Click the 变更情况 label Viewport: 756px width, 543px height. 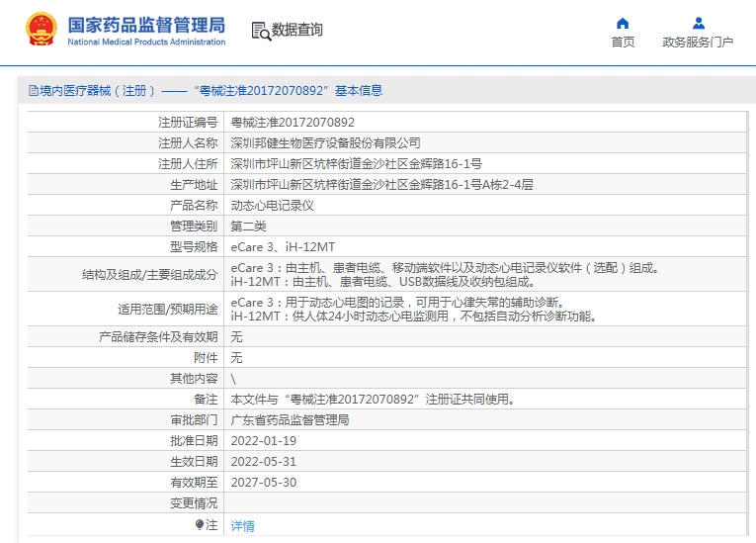[x=194, y=503]
